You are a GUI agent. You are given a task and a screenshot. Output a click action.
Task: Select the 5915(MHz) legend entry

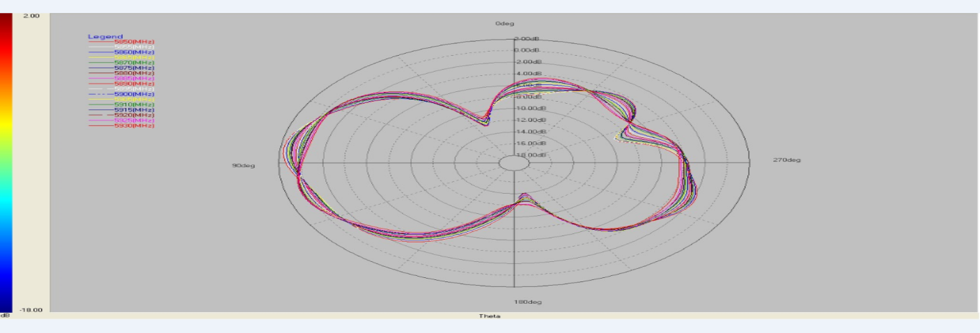click(x=121, y=109)
